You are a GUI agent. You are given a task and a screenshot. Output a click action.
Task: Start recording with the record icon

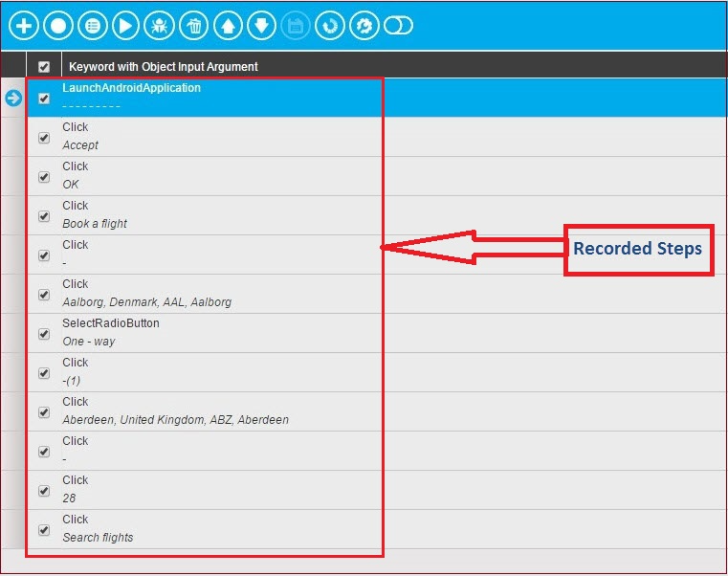click(x=58, y=26)
